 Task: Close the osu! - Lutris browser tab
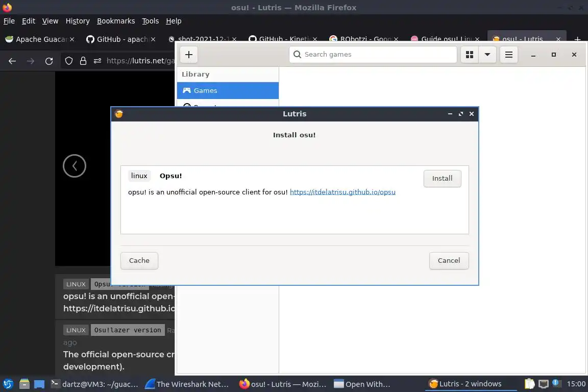(x=558, y=39)
